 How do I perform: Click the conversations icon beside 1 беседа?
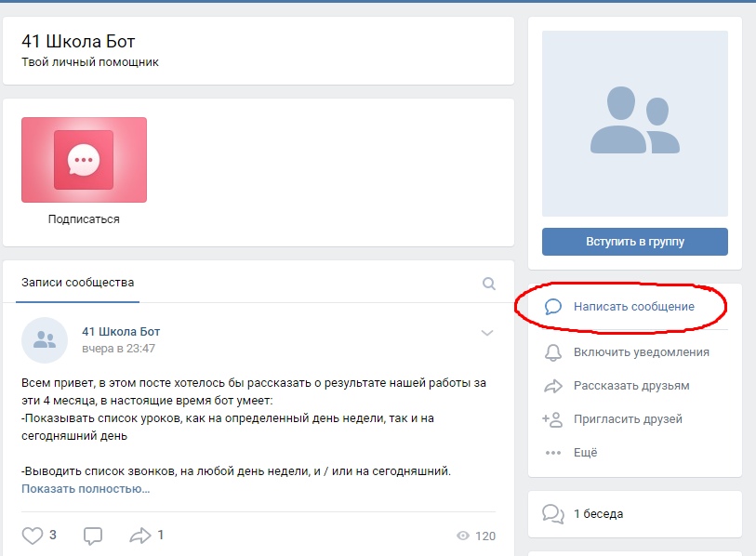(x=553, y=514)
